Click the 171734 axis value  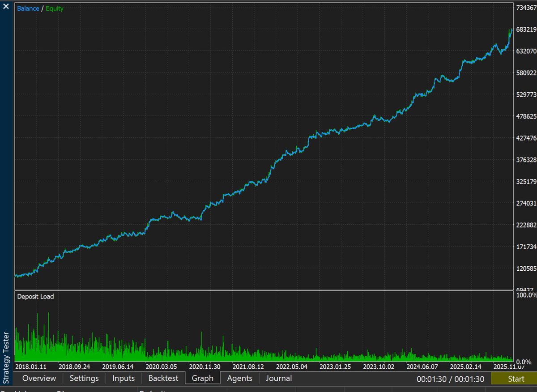[x=526, y=247]
